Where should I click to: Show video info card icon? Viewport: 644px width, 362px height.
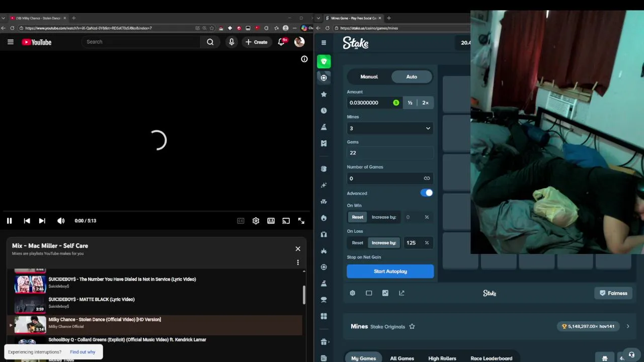pyautogui.click(x=304, y=59)
